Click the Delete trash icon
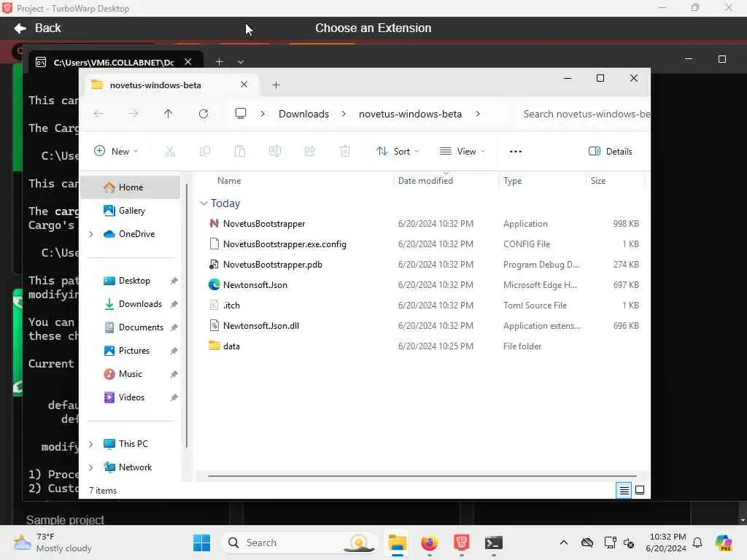The height and width of the screenshot is (560, 747). pos(345,152)
